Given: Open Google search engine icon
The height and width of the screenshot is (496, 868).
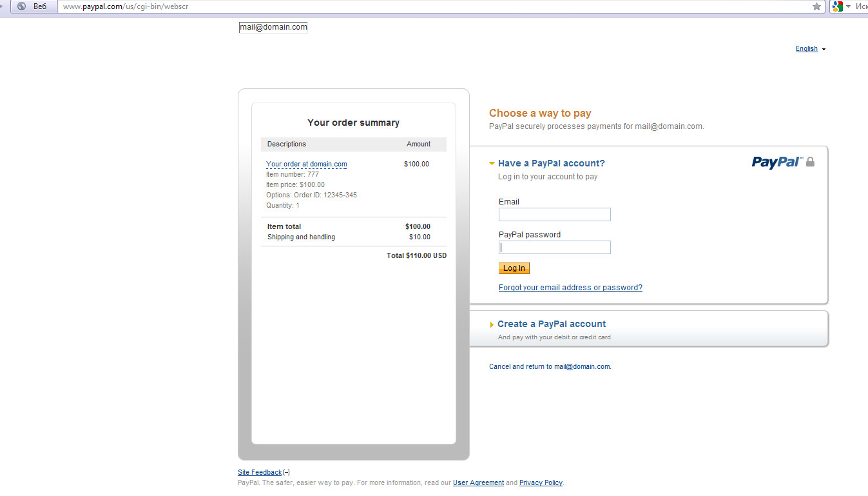Looking at the screenshot, I should click(x=837, y=6).
